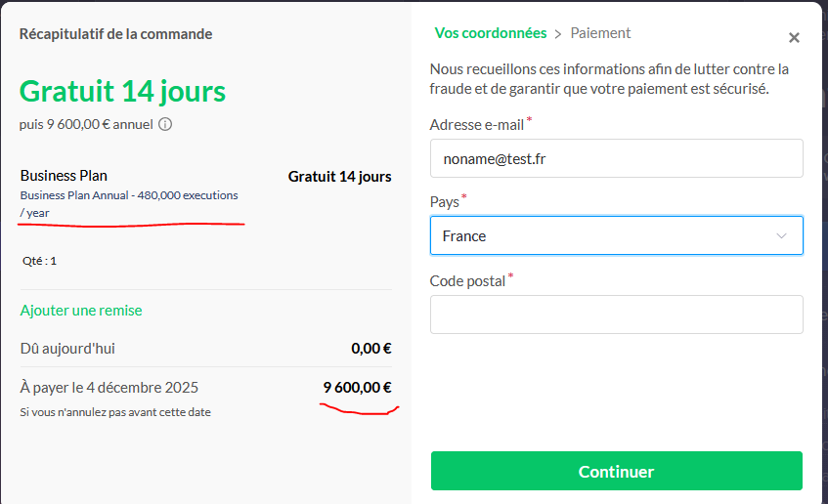The height and width of the screenshot is (504, 828).
Task: Select the Business Plan product name
Action: pyautogui.click(x=64, y=176)
